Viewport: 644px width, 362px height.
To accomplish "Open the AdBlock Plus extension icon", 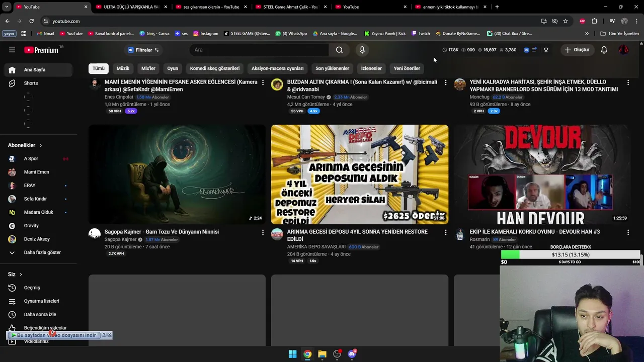I will 582,21.
